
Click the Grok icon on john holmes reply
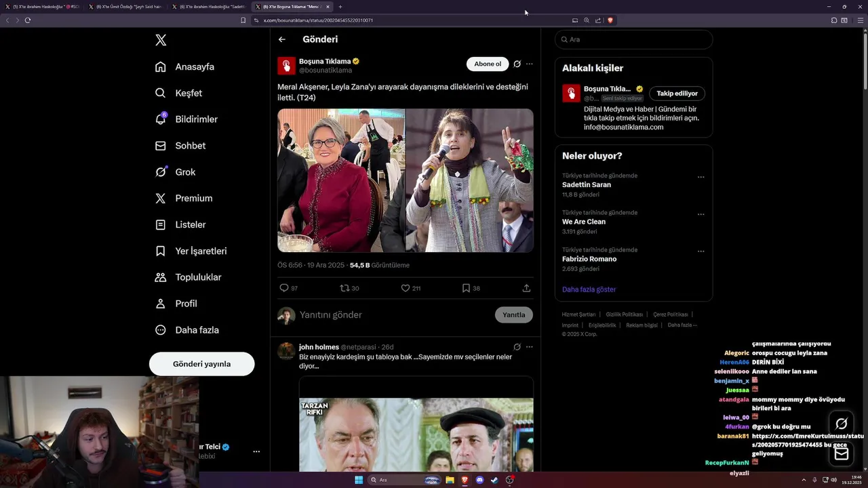tap(517, 347)
